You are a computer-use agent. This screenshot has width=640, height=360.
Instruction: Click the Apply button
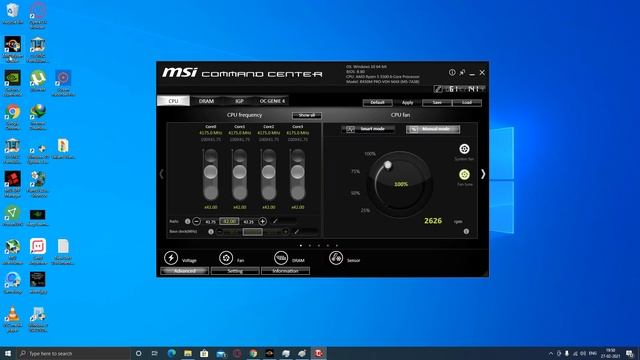pos(407,102)
